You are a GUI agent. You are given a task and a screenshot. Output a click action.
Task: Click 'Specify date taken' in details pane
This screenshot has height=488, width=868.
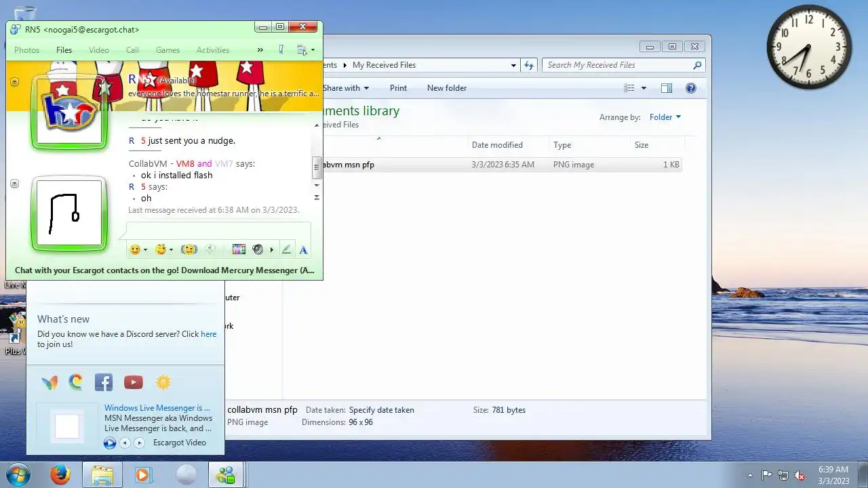(x=381, y=410)
